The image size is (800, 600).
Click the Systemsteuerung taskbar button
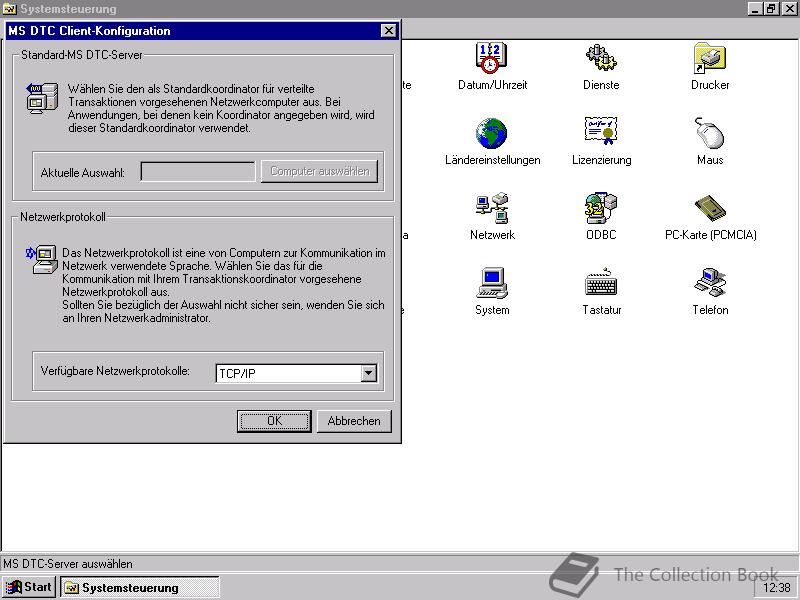140,587
